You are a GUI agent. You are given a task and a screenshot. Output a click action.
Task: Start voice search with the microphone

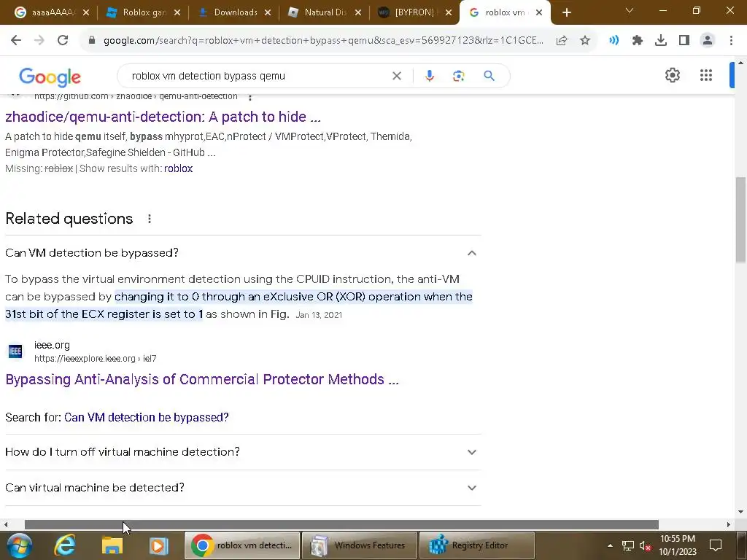pyautogui.click(x=429, y=76)
